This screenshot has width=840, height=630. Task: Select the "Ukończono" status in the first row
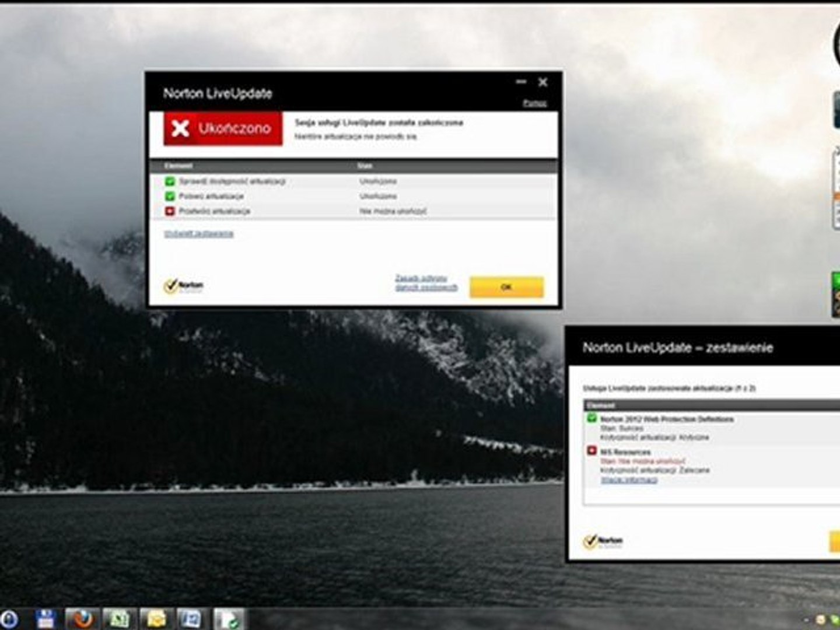tap(378, 181)
